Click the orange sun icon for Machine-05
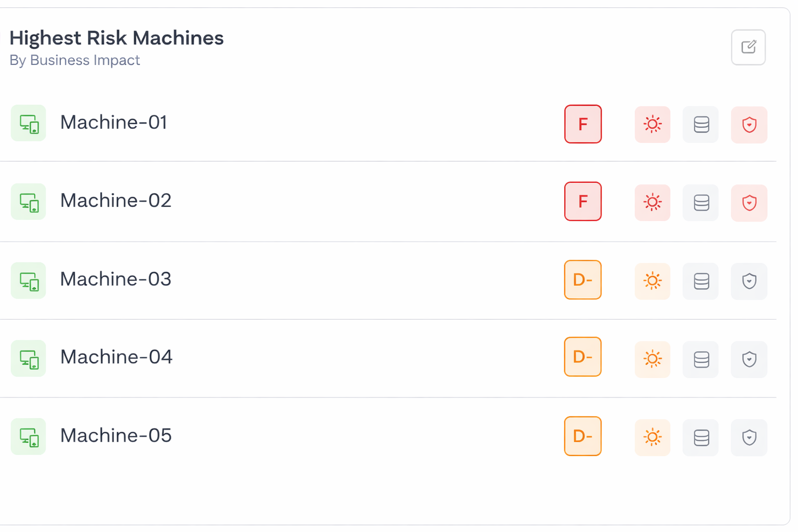The height and width of the screenshot is (532, 798). tap(653, 437)
